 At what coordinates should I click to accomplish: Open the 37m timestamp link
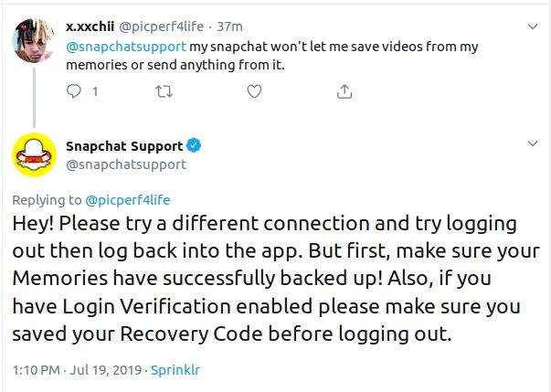[230, 26]
